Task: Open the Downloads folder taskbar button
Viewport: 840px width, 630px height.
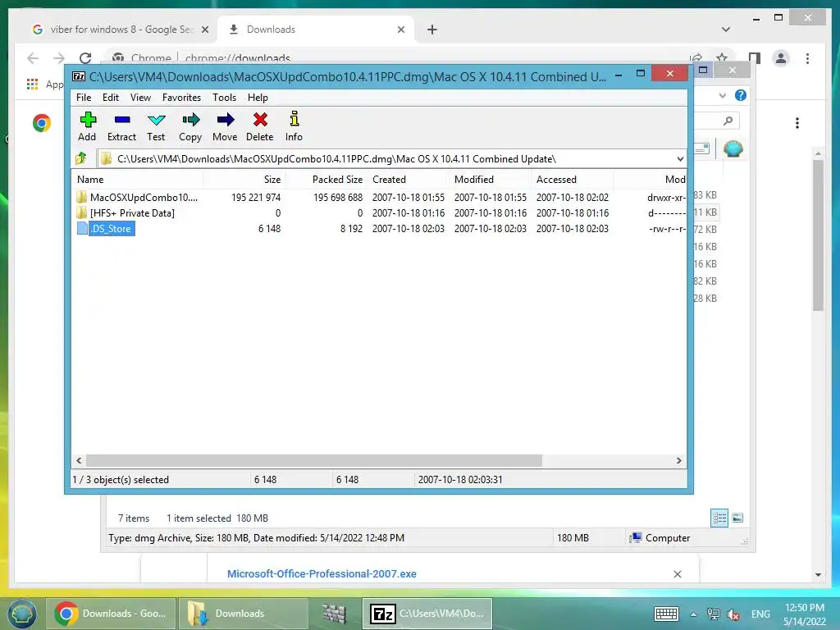Action: click(243, 614)
